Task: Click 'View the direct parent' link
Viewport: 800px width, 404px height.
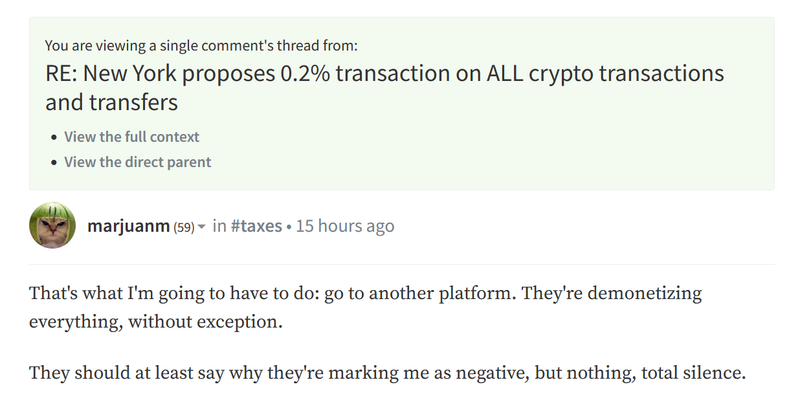Action: click(x=137, y=161)
